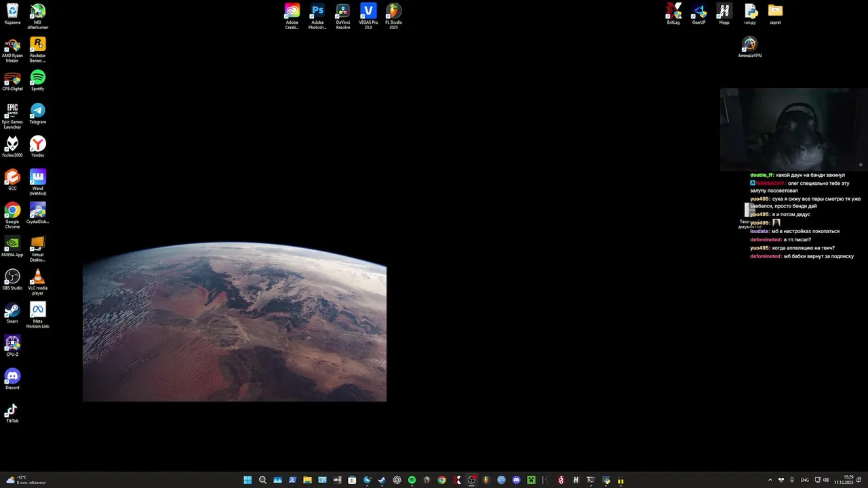
Task: Switch to Chrome in the taskbar
Action: (x=441, y=480)
